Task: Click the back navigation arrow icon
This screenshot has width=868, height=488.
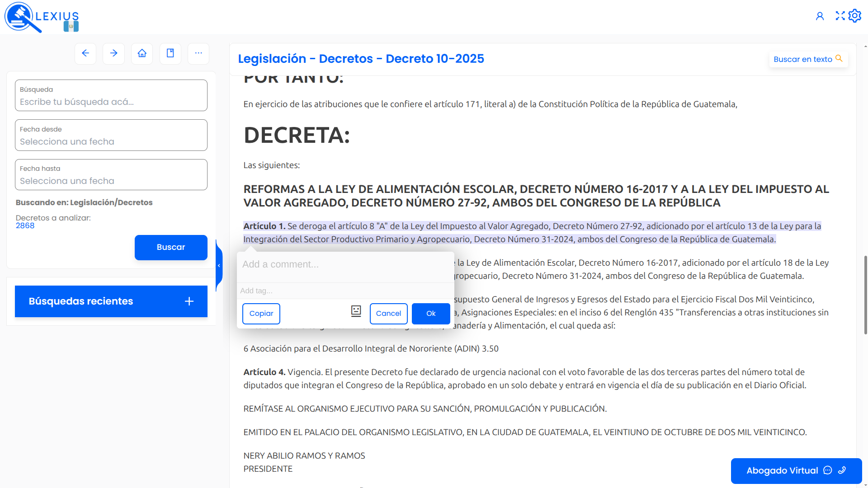Action: [x=85, y=53]
